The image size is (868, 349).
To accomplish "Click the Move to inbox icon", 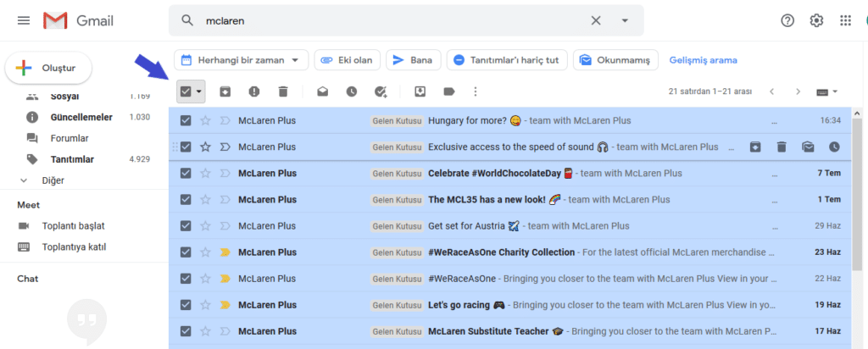I will tap(420, 91).
